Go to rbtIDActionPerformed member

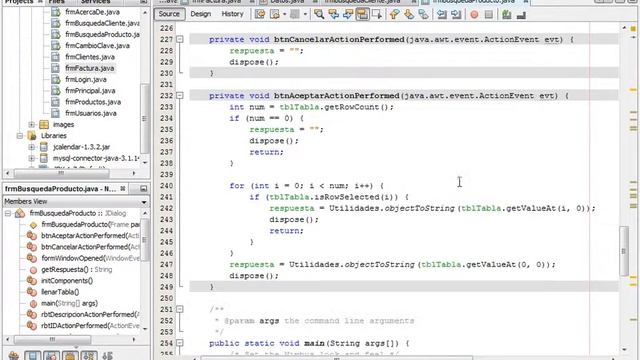(x=90, y=326)
